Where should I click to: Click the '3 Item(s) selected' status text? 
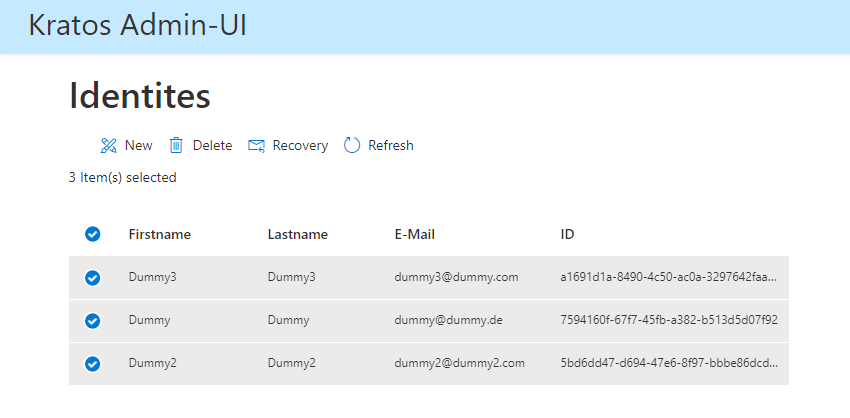123,177
